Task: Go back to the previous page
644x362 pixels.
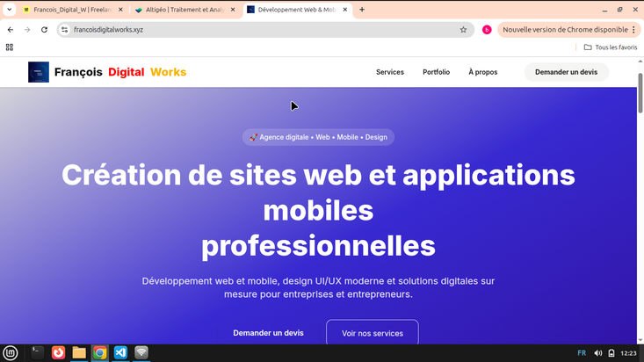Action: coord(11,30)
